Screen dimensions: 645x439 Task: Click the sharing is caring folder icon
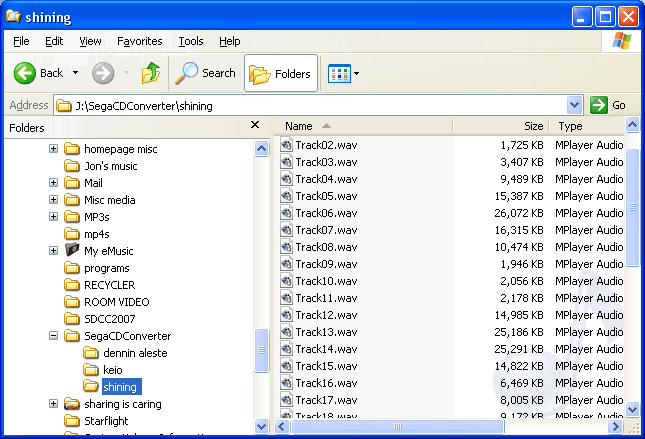(72, 404)
